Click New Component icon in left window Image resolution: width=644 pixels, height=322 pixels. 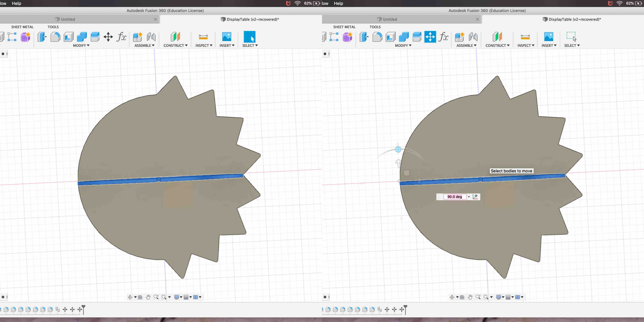(138, 37)
